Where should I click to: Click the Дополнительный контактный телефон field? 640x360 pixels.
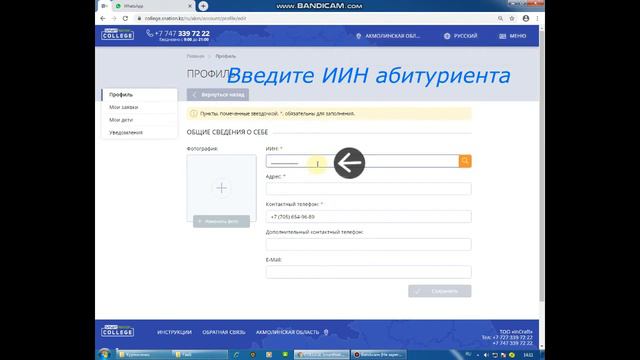(x=369, y=244)
